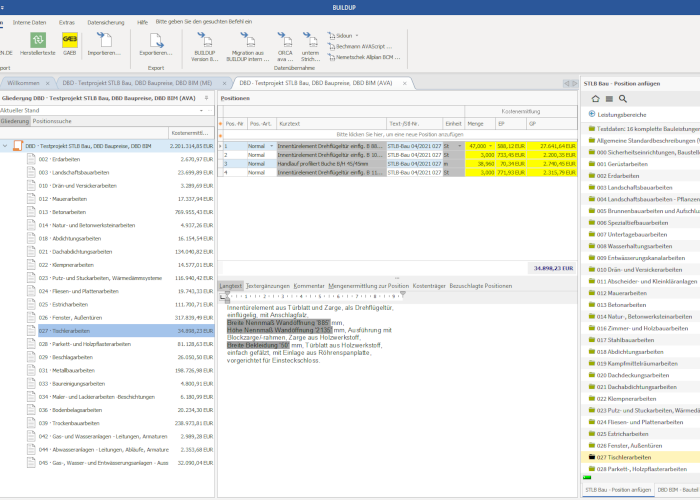
Task: Switch to the Willkommen tab
Action: [23, 83]
